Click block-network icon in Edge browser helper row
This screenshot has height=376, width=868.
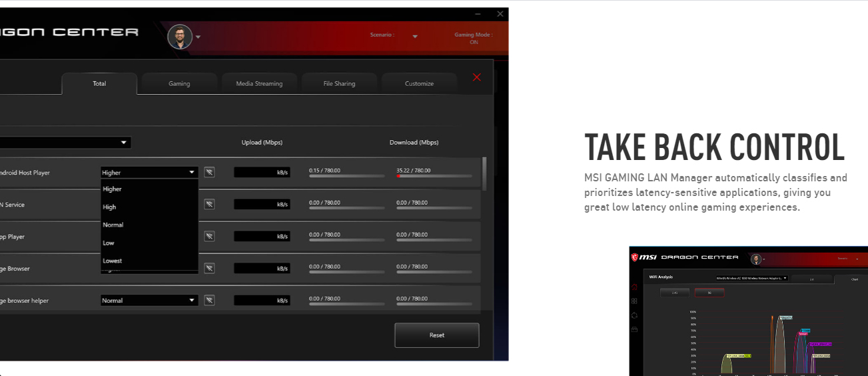point(209,300)
